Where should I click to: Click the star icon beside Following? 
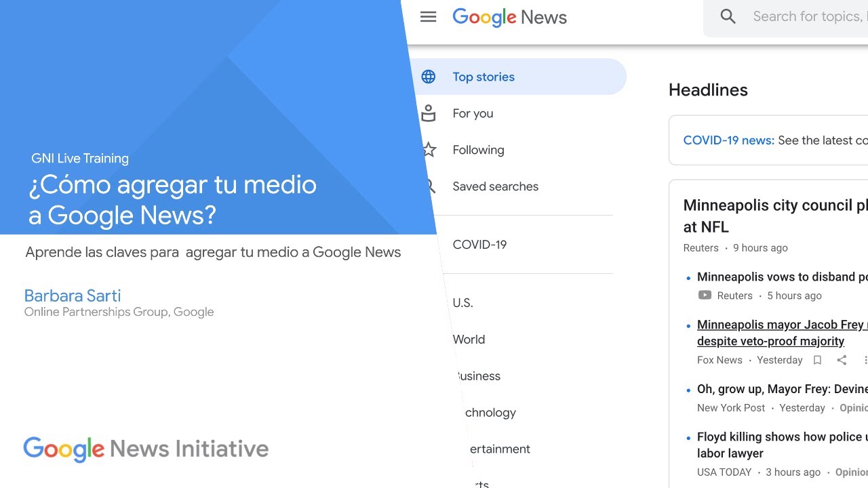point(429,150)
